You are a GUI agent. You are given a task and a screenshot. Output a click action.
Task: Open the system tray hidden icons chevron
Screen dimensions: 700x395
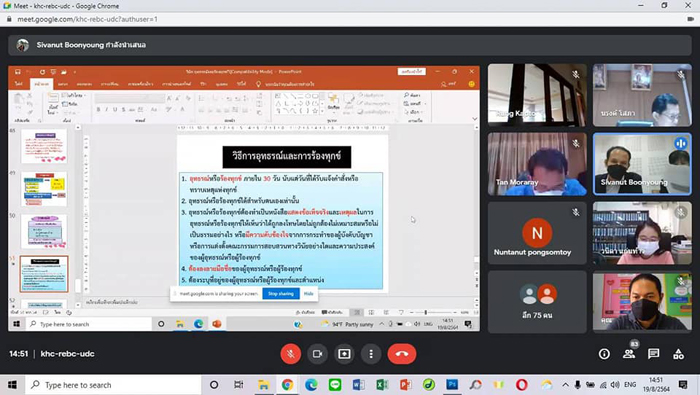click(565, 385)
